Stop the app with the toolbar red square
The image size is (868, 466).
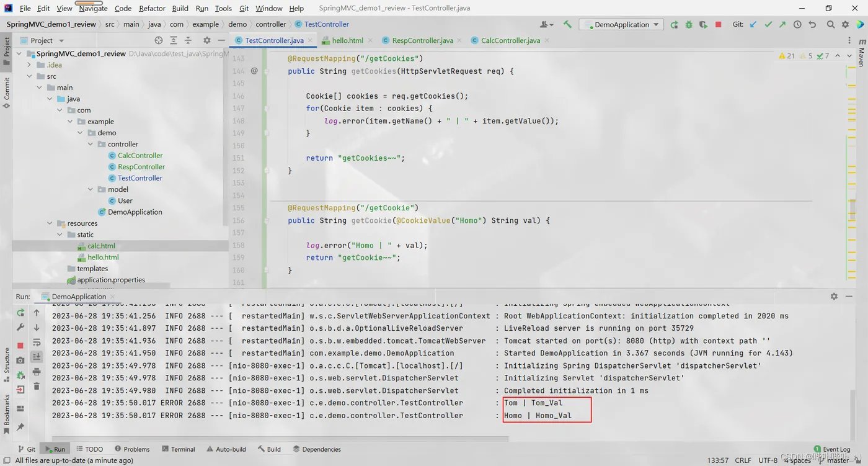[718, 24]
